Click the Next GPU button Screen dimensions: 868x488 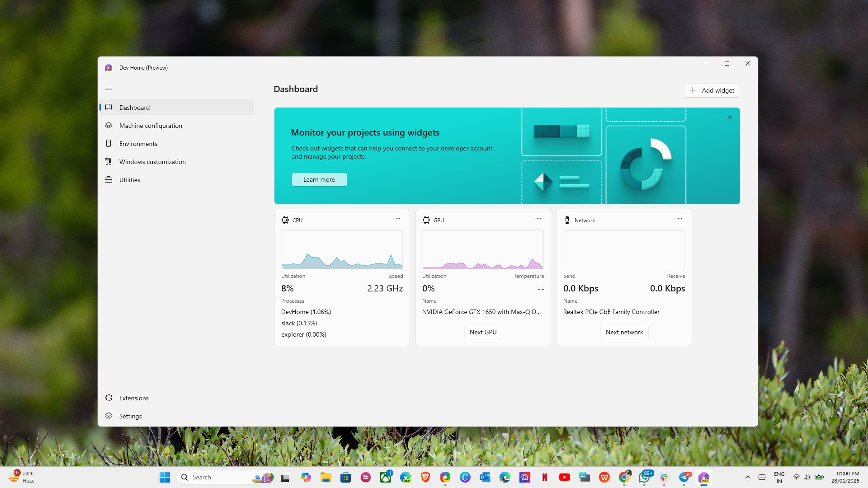coord(483,332)
